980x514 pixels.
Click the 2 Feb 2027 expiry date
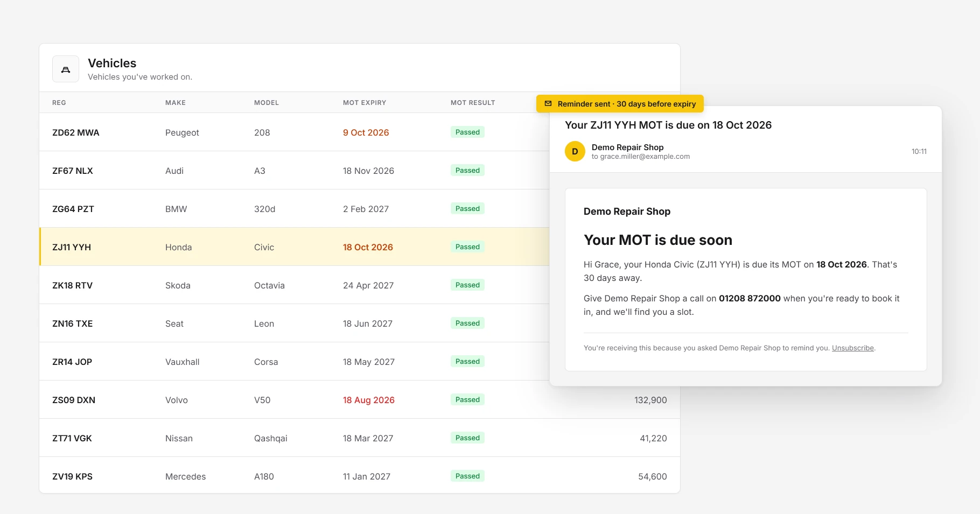(x=366, y=209)
